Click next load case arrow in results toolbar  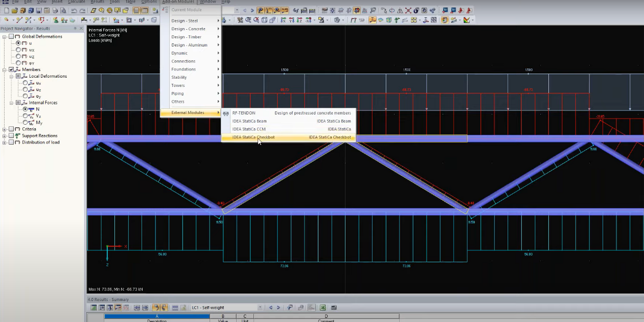pyautogui.click(x=279, y=308)
